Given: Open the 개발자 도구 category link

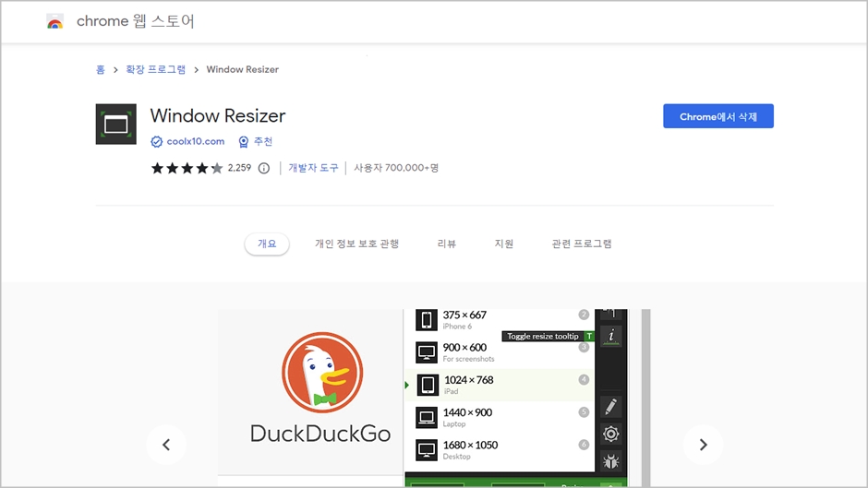Looking at the screenshot, I should point(313,168).
